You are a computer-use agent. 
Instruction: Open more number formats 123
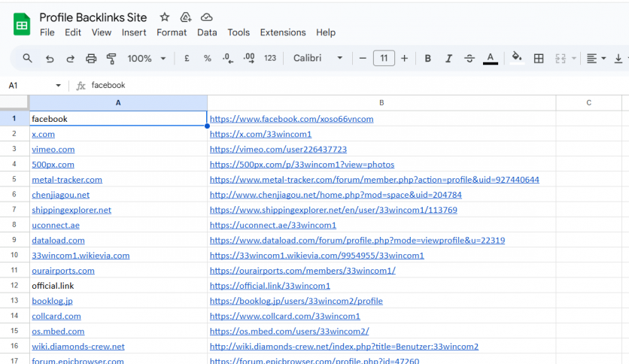[x=270, y=59]
